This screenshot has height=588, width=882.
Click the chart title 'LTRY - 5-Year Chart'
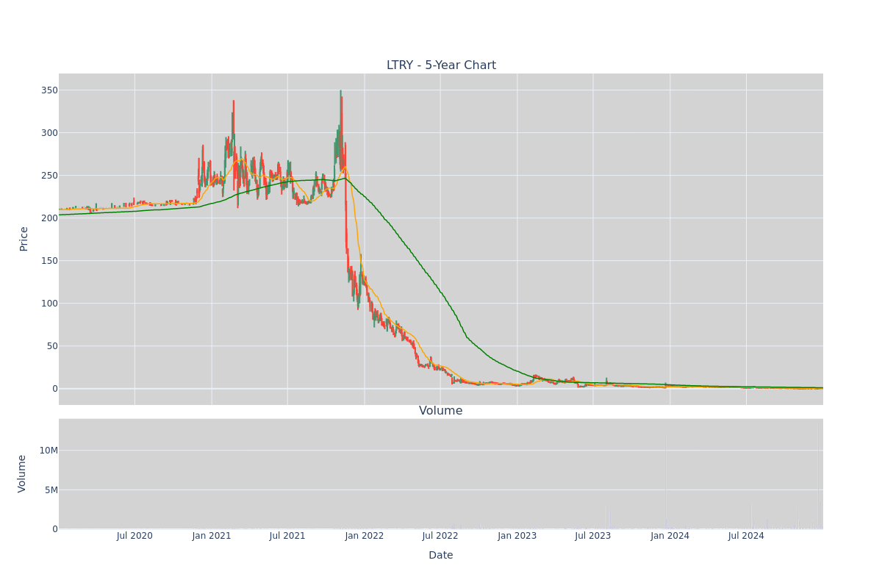pos(441,65)
